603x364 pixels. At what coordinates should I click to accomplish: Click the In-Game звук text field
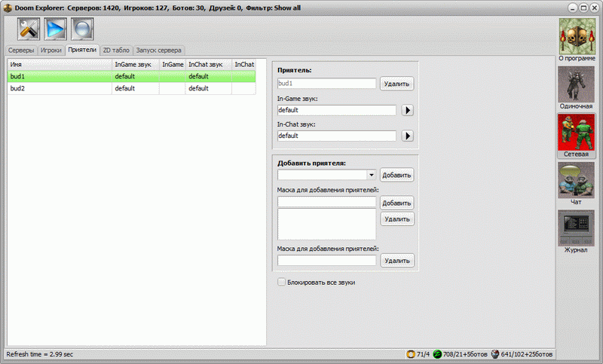[336, 110]
